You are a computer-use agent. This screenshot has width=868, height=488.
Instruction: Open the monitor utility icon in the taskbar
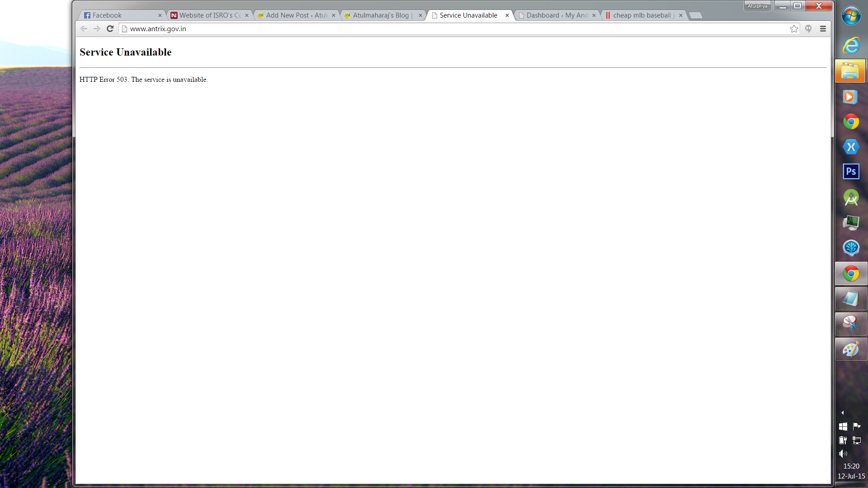click(851, 222)
